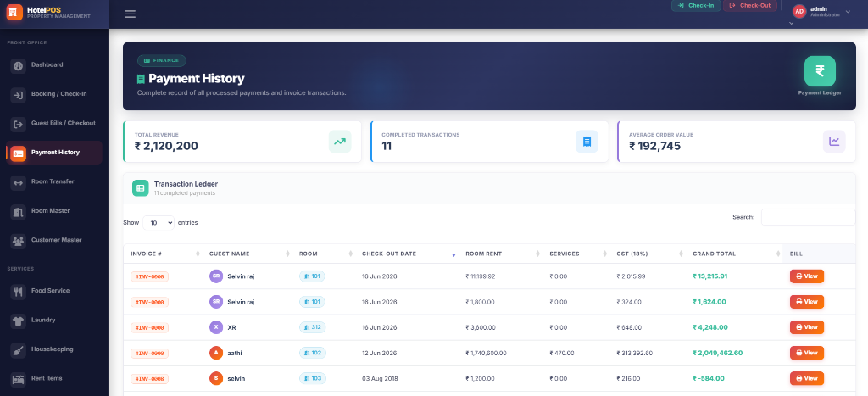This screenshot has height=396, width=868.
Task: View bill for ₹ 1,624.00 payment
Action: 807,302
